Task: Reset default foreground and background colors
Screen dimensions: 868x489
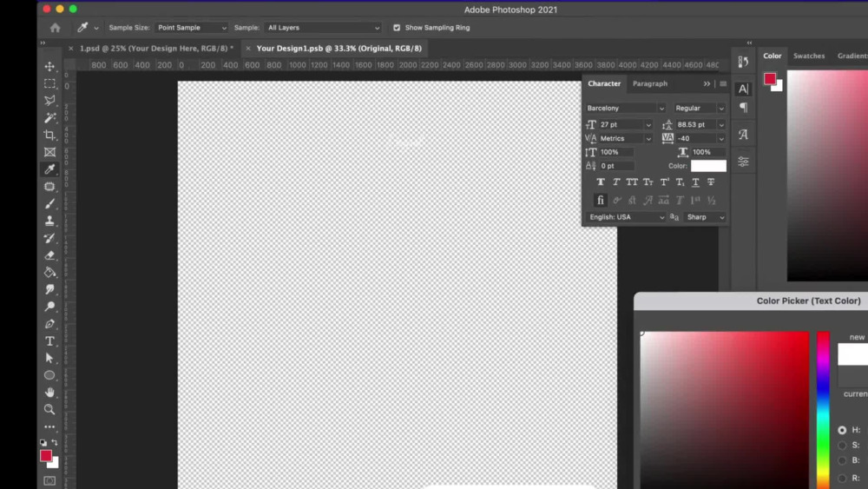Action: (43, 442)
